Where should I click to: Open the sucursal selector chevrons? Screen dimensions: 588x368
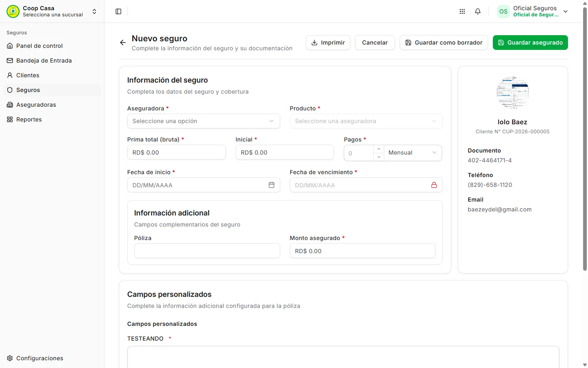coord(94,11)
